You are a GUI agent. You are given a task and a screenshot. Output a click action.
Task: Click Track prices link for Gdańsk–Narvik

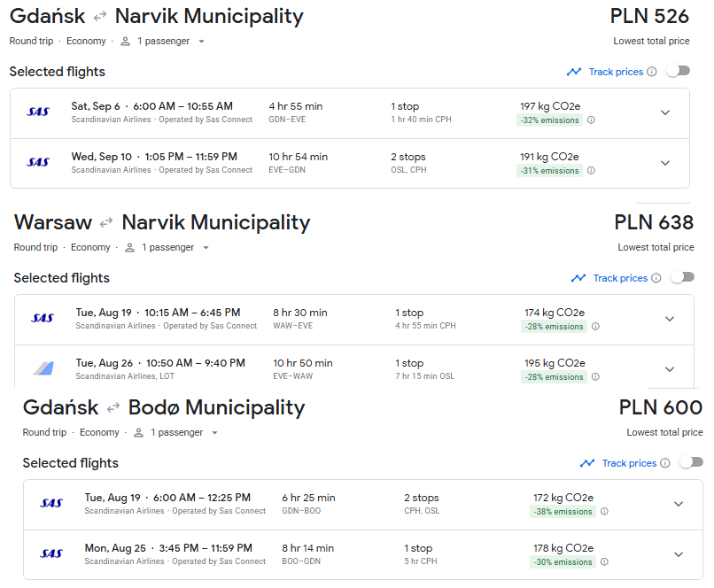[x=616, y=72]
